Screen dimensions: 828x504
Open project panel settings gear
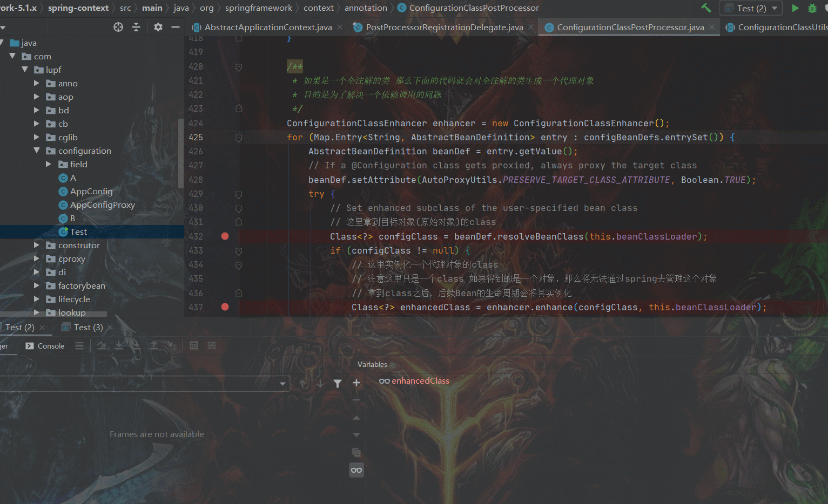coord(158,27)
